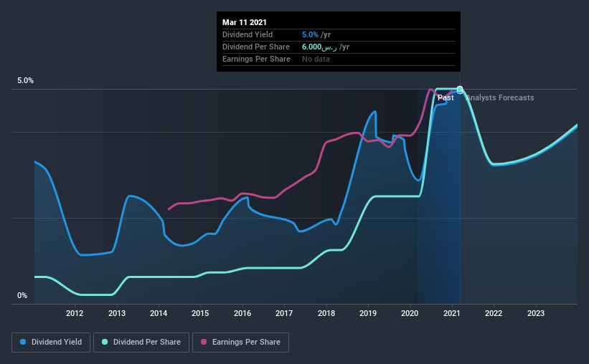Click the 'Analysts Forecasts' label
Viewport: 589px width, 364px height.
[499, 97]
